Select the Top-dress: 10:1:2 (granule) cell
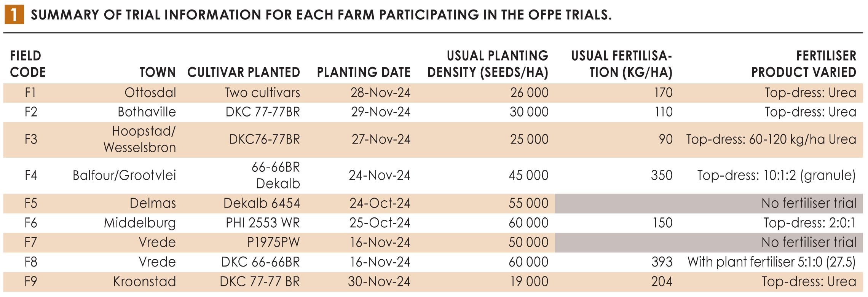 tap(776, 176)
